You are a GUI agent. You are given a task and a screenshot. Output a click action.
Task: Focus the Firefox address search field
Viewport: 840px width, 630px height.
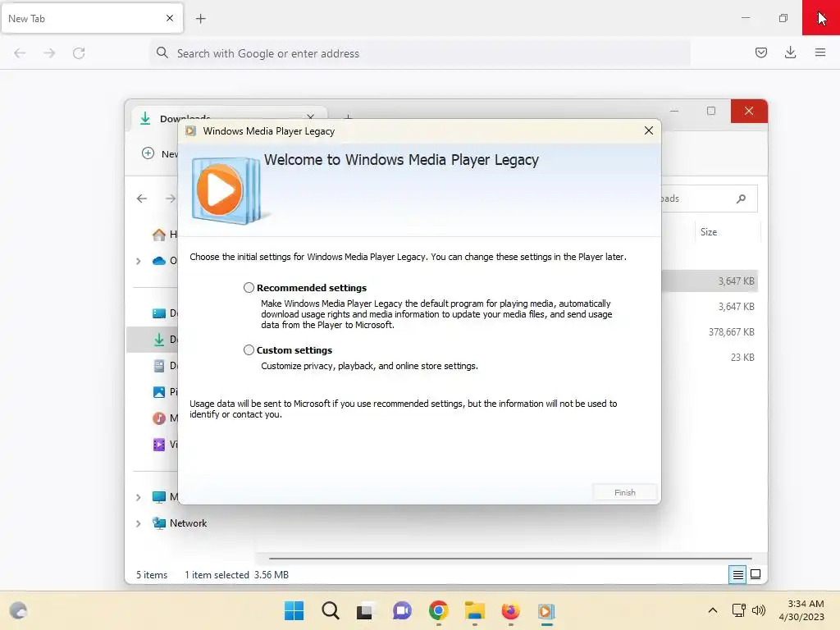click(420, 53)
